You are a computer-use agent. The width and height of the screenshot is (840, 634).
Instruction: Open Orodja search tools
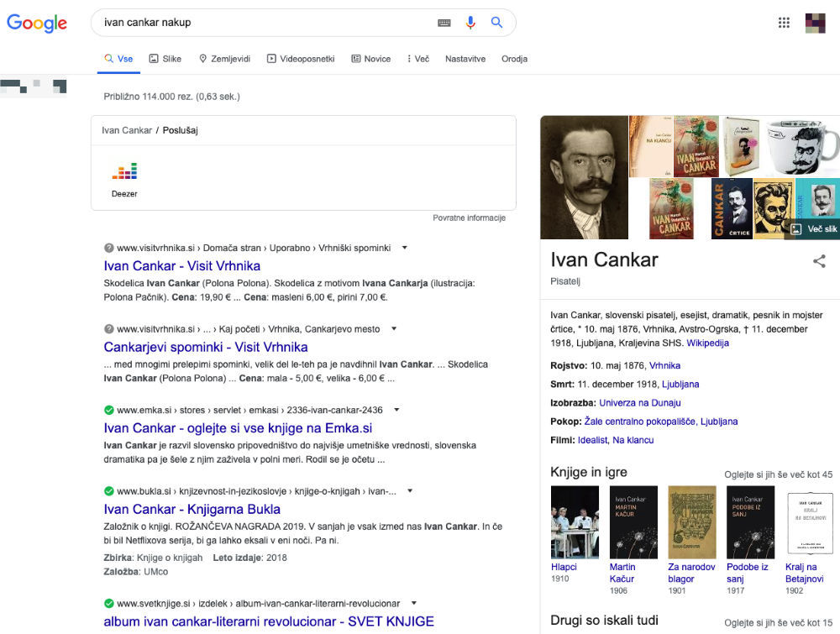[514, 59]
